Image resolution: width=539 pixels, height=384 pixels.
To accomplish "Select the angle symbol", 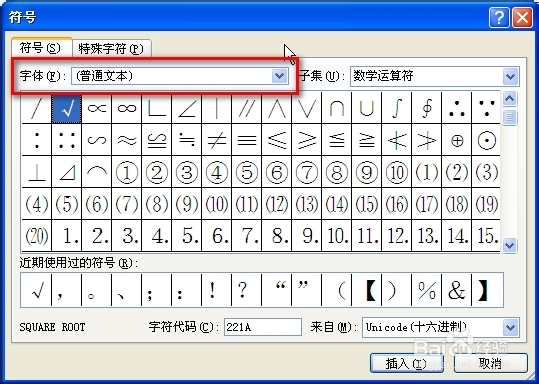I will click(x=187, y=109).
